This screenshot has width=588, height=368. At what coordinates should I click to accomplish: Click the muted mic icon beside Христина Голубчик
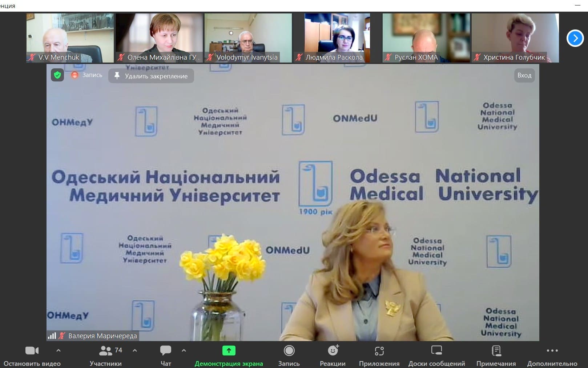point(477,57)
